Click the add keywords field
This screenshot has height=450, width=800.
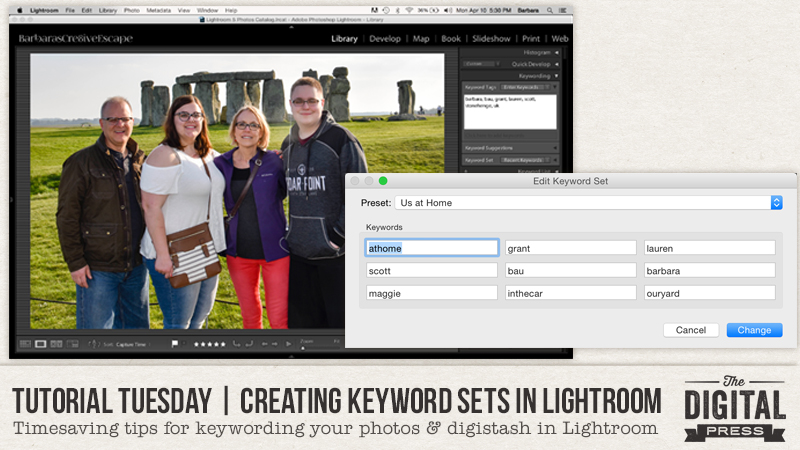(x=510, y=136)
